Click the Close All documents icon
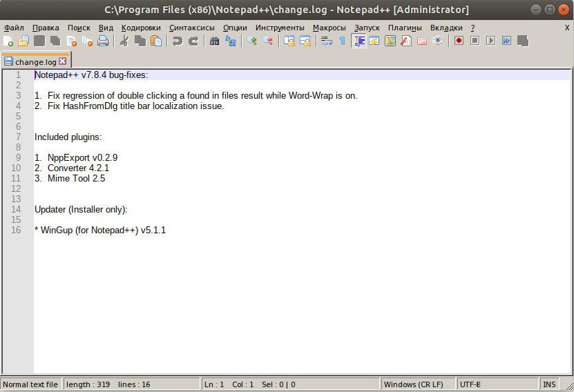The image size is (574, 392). click(87, 41)
